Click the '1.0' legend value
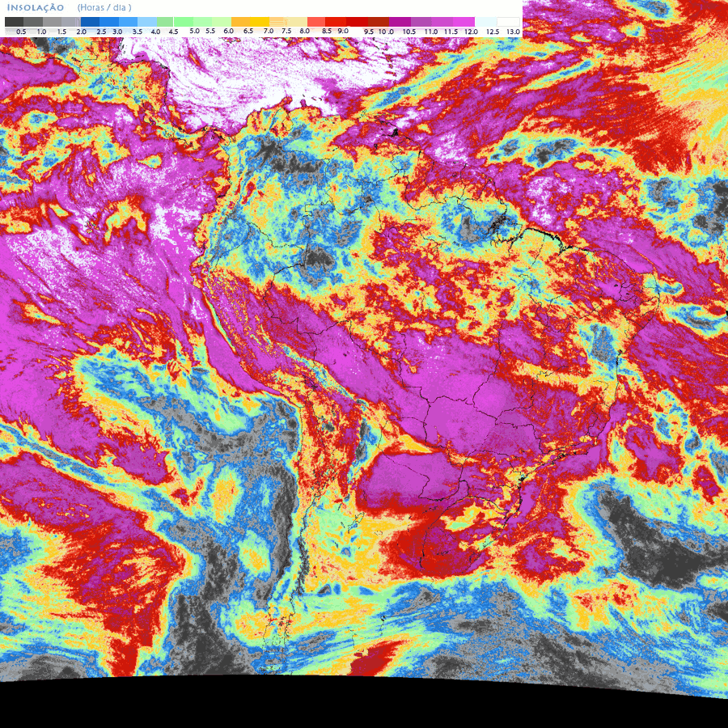The width and height of the screenshot is (728, 728). (41, 32)
